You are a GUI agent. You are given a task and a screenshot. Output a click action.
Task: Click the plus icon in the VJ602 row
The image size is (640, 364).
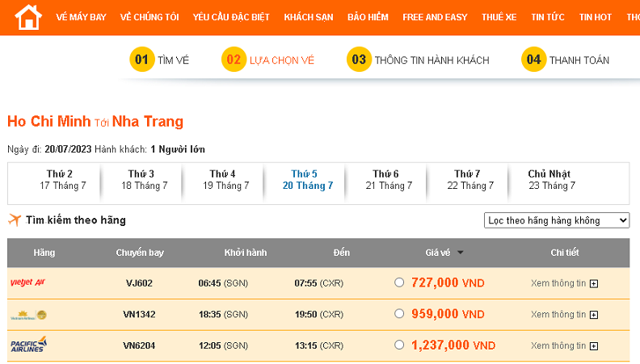pos(594,284)
